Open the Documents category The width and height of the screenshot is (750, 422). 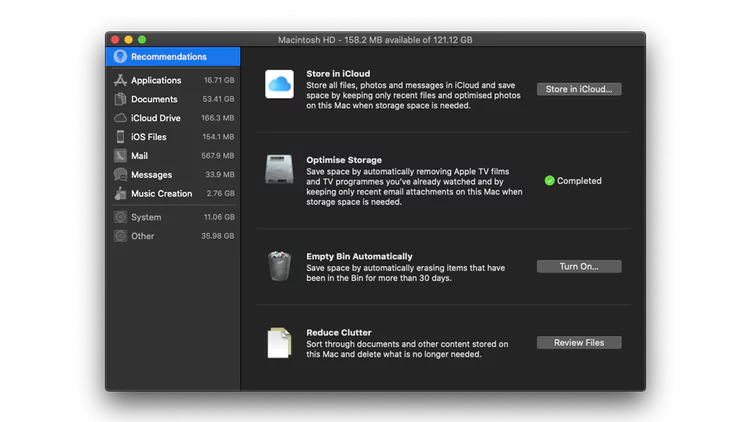[x=154, y=99]
